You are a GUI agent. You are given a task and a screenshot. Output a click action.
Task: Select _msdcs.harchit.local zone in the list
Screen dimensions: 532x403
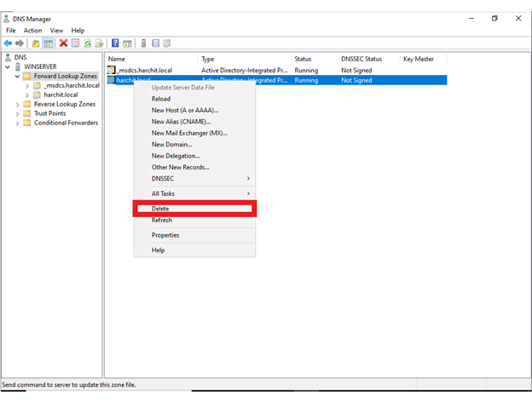tap(145, 69)
